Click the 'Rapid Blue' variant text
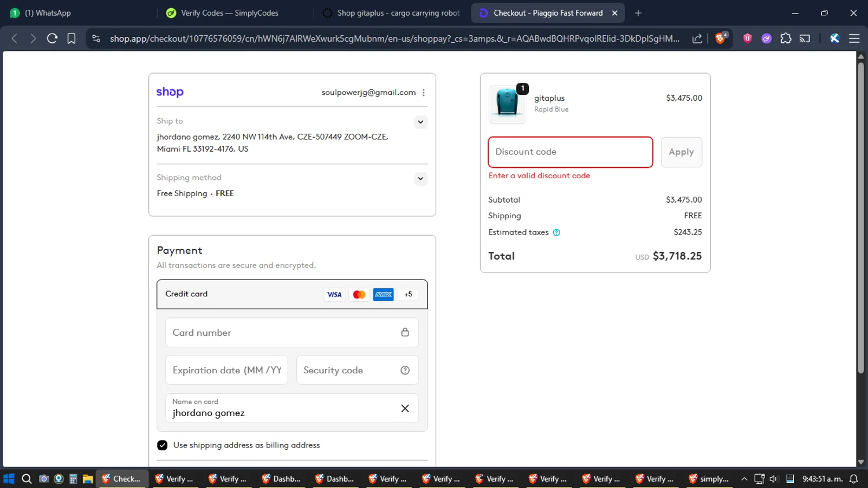868x488 pixels. (551, 109)
